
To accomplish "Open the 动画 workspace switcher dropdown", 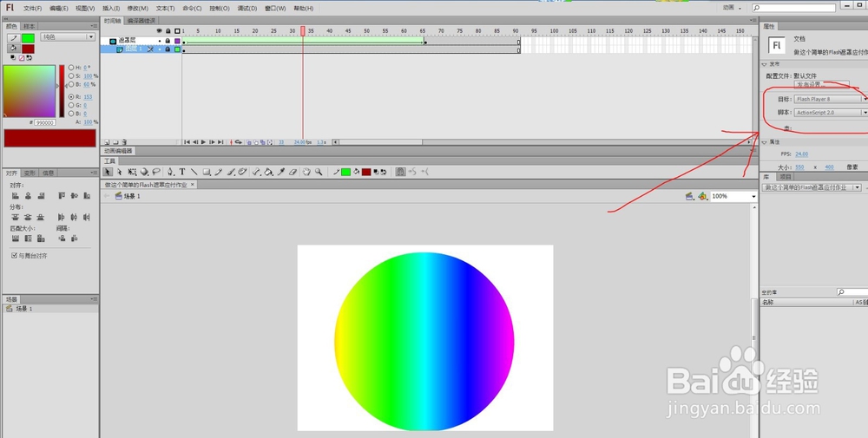I will (732, 8).
